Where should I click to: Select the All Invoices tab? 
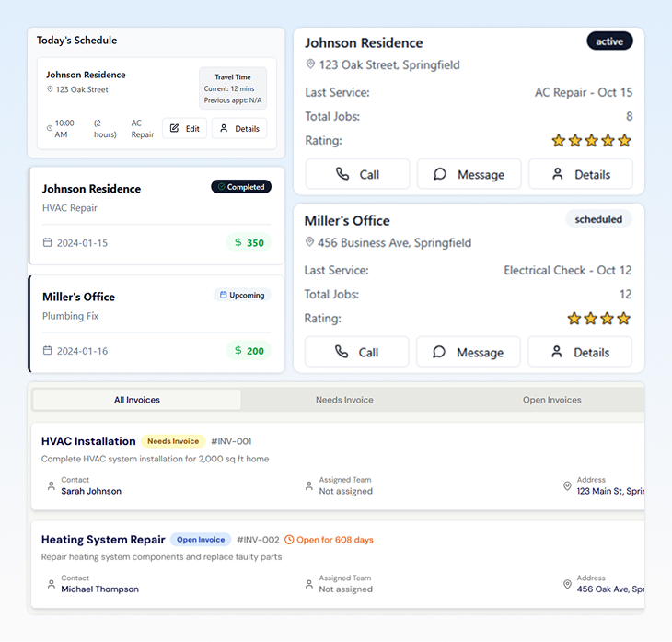coord(137,400)
